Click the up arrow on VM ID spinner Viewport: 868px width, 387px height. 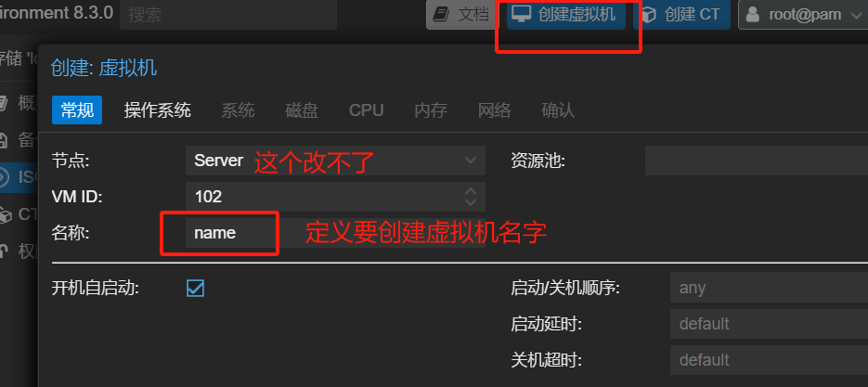point(471,191)
